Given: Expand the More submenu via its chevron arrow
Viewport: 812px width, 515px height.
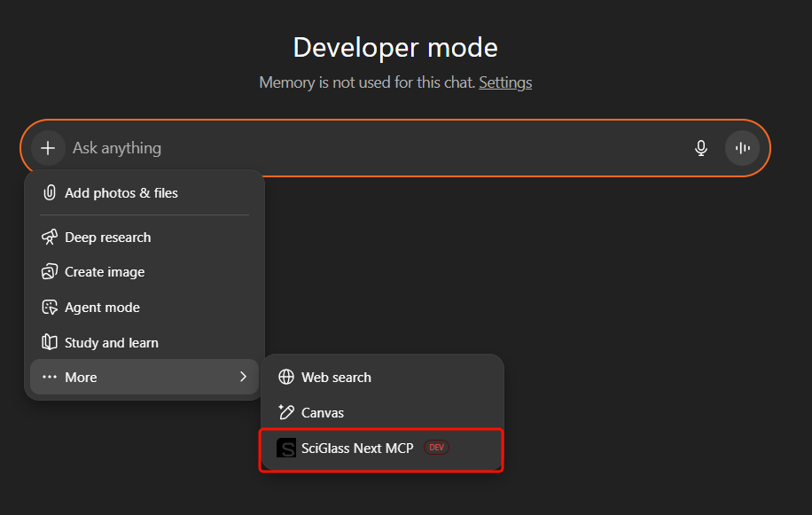Looking at the screenshot, I should (x=243, y=378).
